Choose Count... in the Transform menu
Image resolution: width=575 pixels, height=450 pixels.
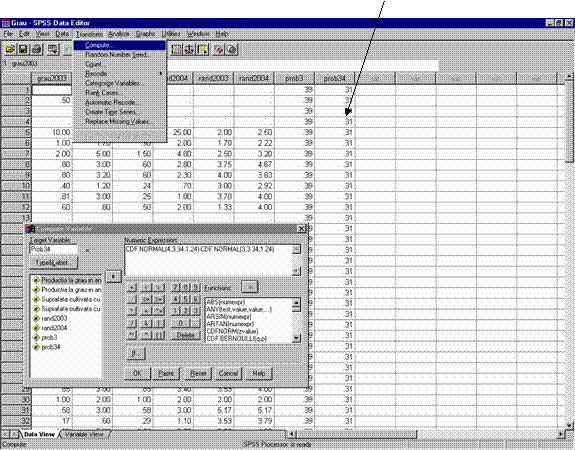(x=120, y=65)
